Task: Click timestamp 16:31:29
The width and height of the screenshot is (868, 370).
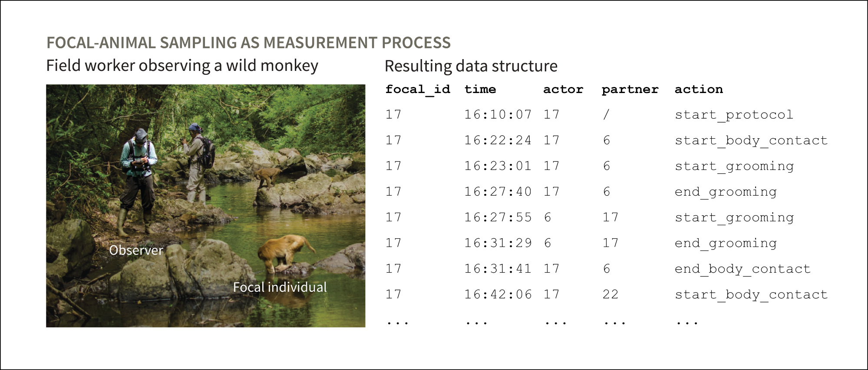Action: click(x=498, y=243)
